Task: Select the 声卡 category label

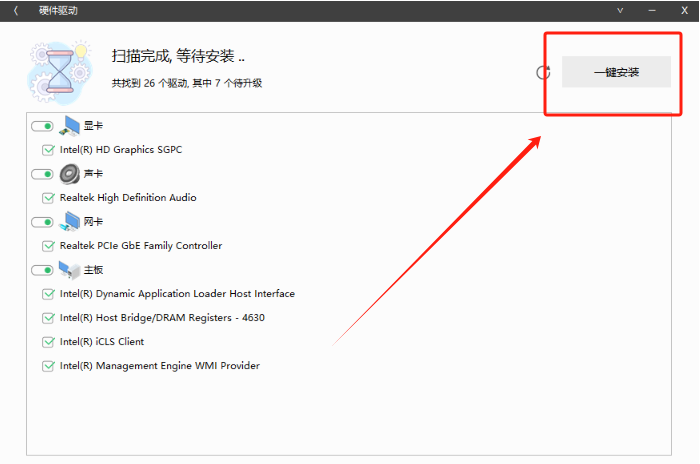Action: tap(93, 174)
